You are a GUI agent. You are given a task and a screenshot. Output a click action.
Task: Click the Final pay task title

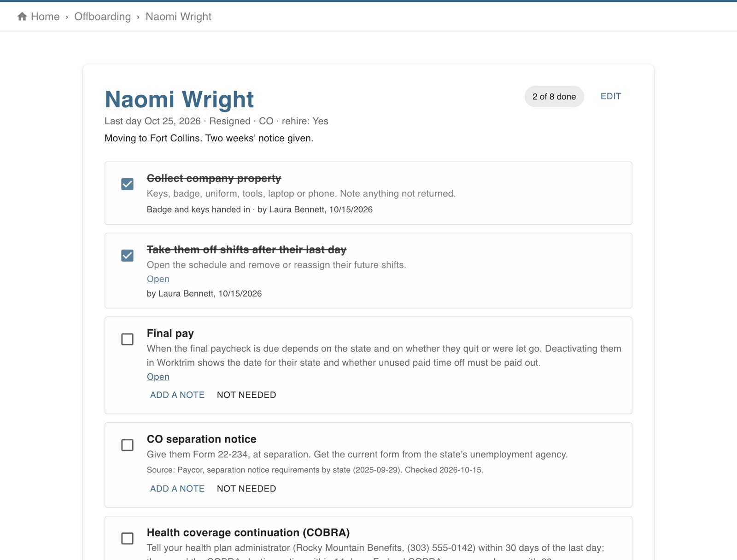click(x=170, y=333)
